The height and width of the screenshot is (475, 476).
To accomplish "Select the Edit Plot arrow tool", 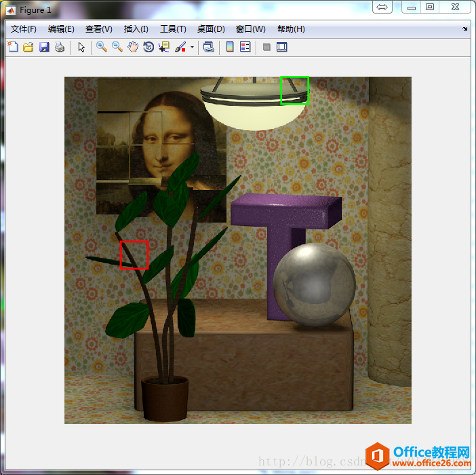I will coord(81,47).
